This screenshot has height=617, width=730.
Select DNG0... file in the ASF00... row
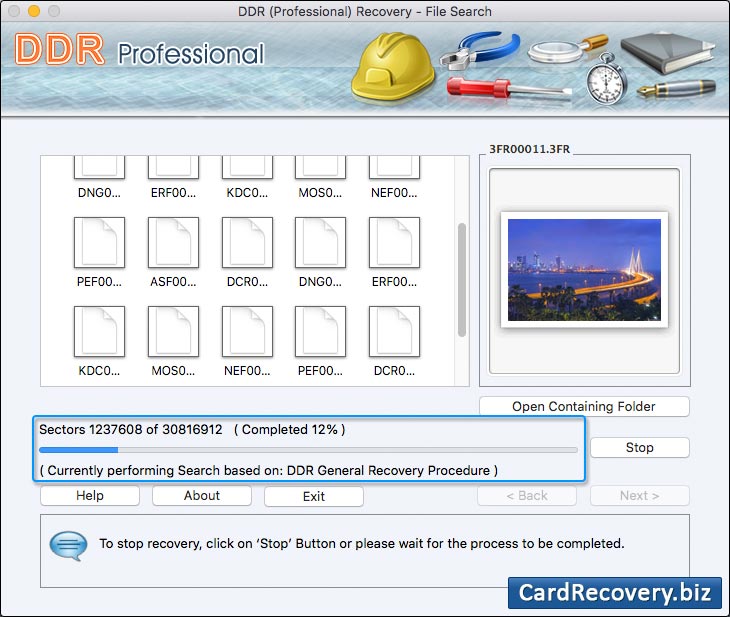[320, 243]
